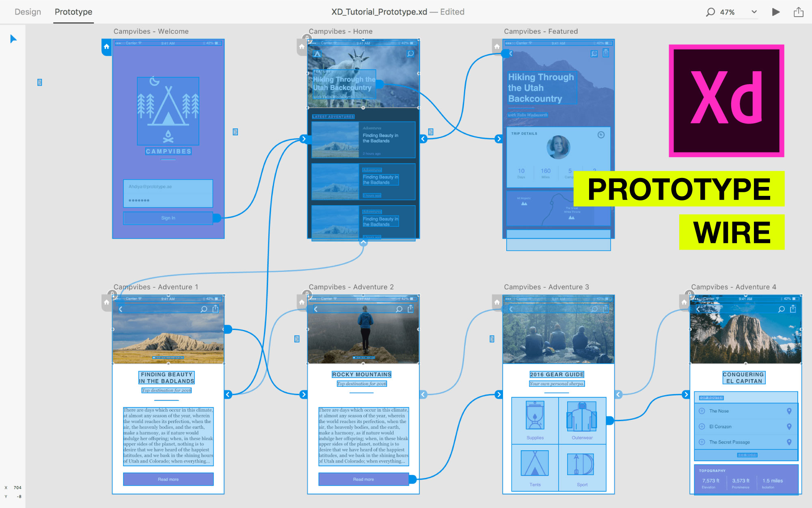Image resolution: width=812 pixels, height=508 pixels.
Task: Open the share prototype icon
Action: coord(798,12)
